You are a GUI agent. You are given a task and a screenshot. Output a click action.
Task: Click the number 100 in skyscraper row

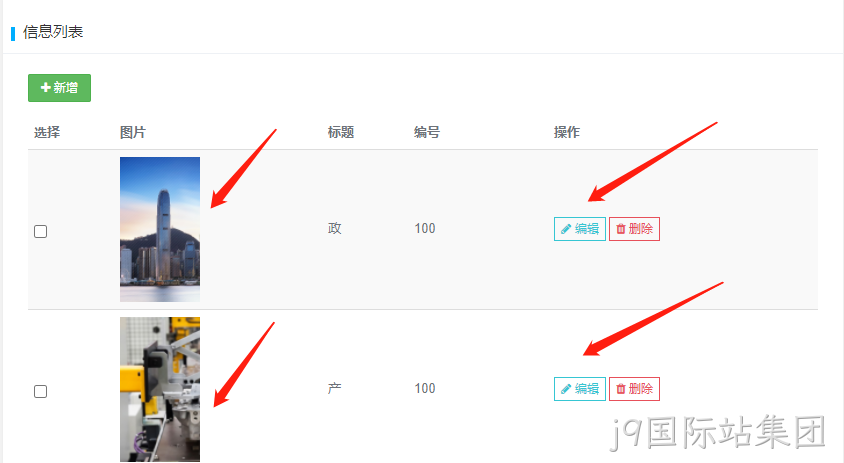click(x=425, y=228)
